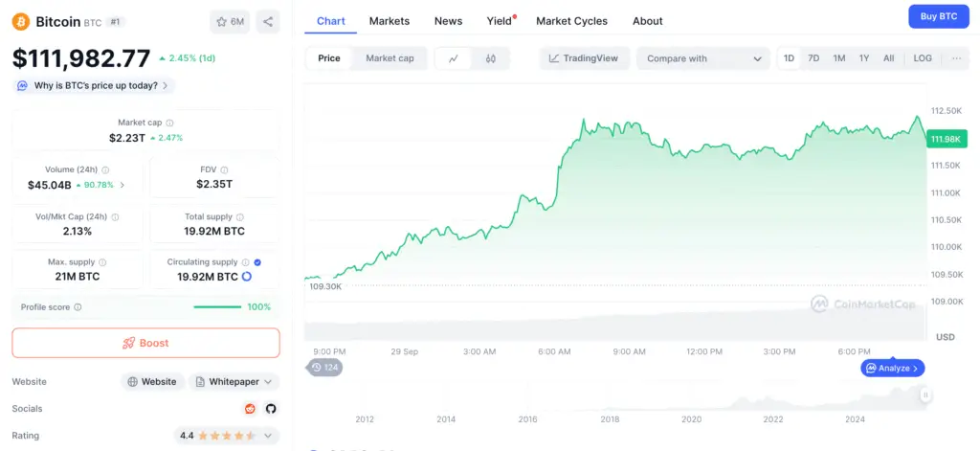Click the Buy BTC button
The image size is (980, 451).
click(x=938, y=16)
